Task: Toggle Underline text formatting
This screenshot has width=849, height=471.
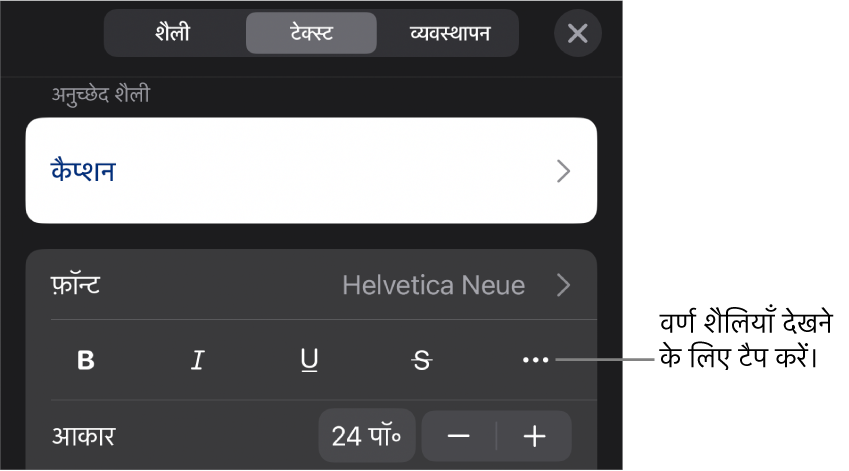Action: [309, 360]
